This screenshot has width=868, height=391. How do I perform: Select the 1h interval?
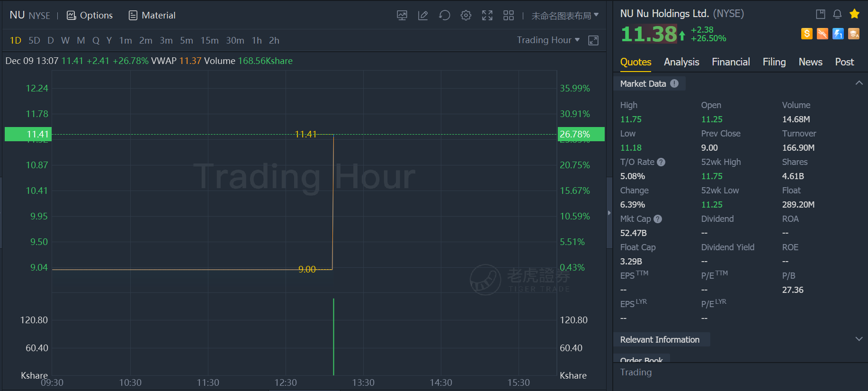click(257, 41)
